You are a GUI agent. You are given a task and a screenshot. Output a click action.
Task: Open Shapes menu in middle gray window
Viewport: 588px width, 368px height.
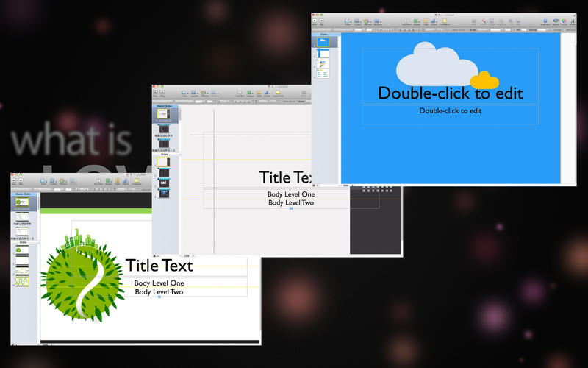point(249,93)
